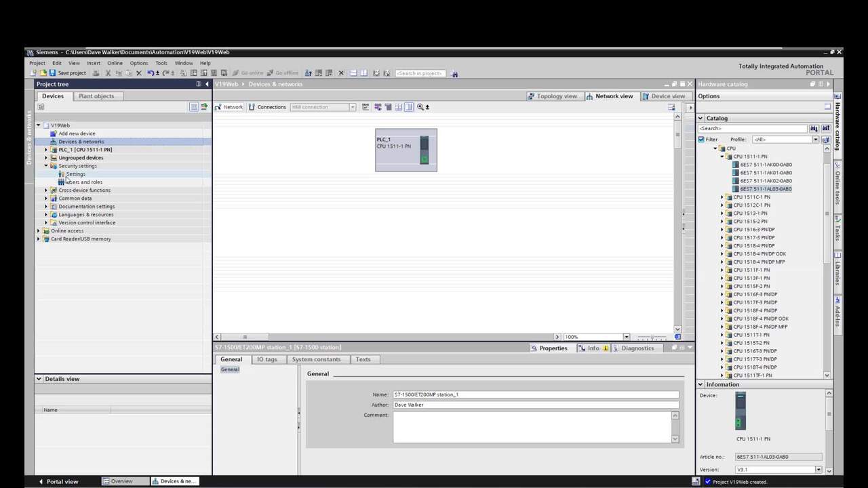Open Add new device in project tree
The width and height of the screenshot is (868, 488).
pos(77,134)
